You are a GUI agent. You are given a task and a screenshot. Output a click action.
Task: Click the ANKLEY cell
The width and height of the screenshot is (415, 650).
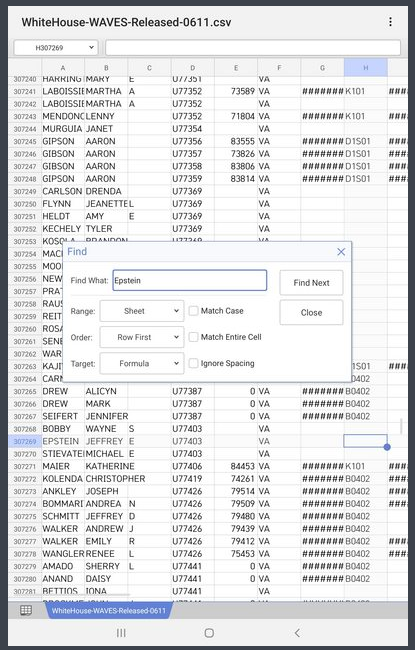(63, 491)
